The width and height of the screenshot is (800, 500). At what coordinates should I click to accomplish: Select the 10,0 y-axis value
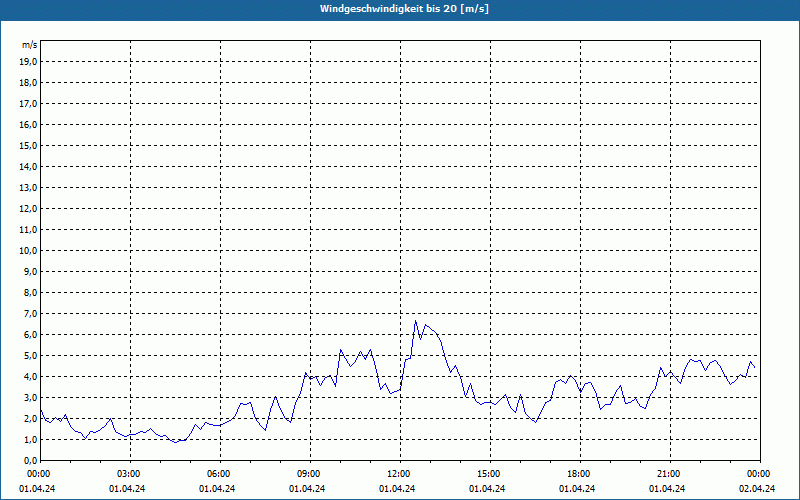[28, 251]
